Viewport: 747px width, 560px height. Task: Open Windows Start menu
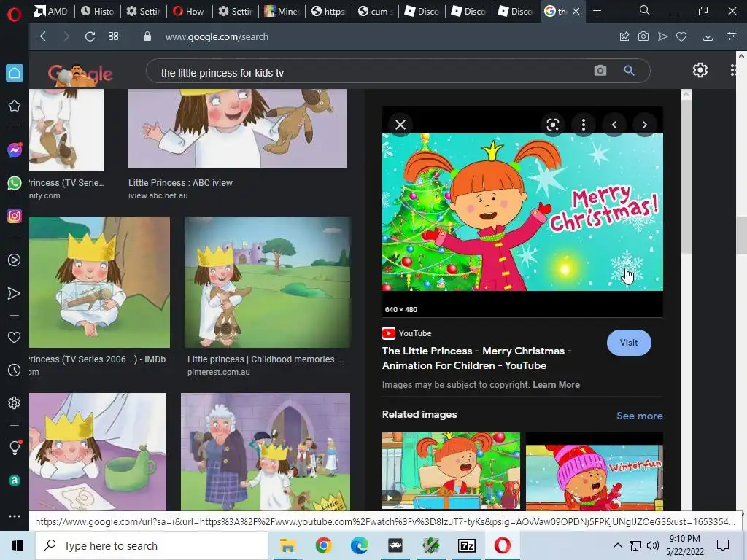click(x=18, y=545)
